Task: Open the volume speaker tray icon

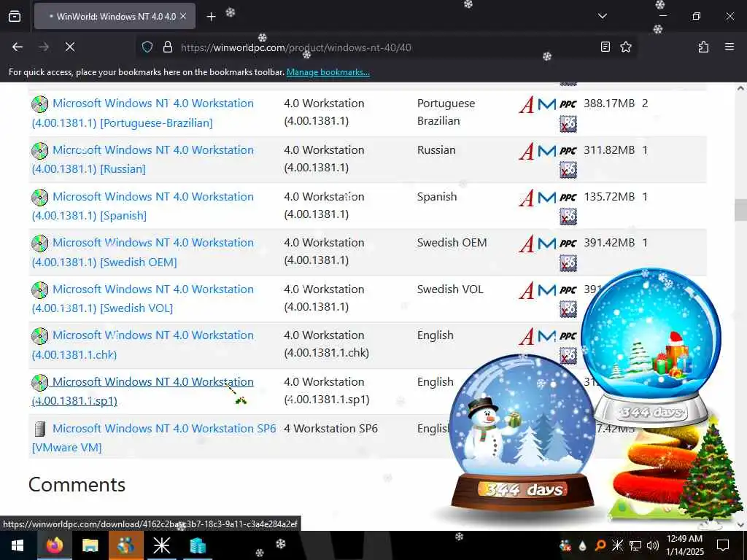Action: pyautogui.click(x=653, y=545)
